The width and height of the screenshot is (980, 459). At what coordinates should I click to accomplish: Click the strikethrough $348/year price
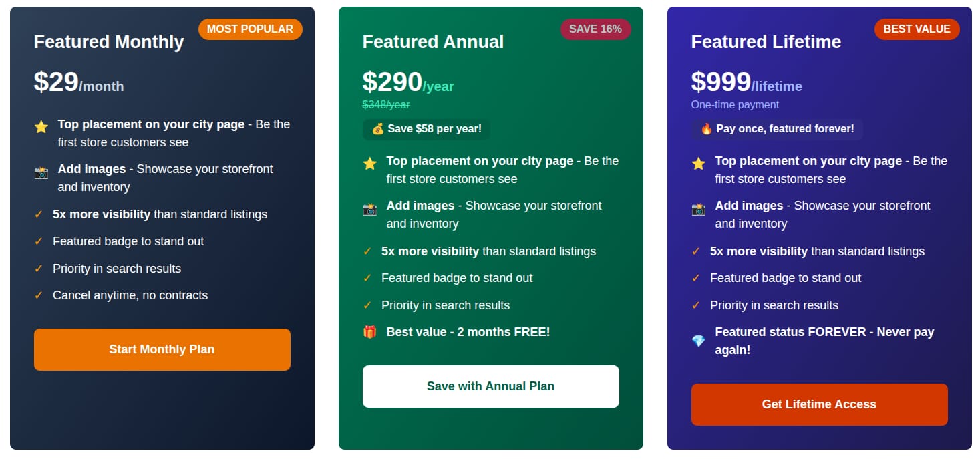[386, 105]
